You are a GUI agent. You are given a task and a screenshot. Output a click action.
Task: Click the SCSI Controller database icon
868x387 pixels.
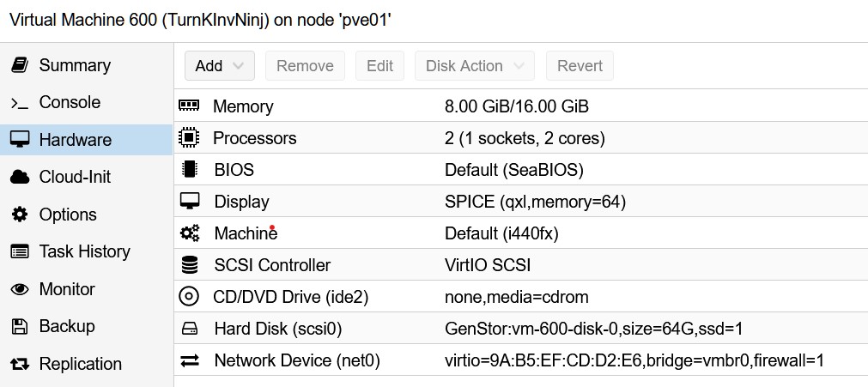(189, 264)
